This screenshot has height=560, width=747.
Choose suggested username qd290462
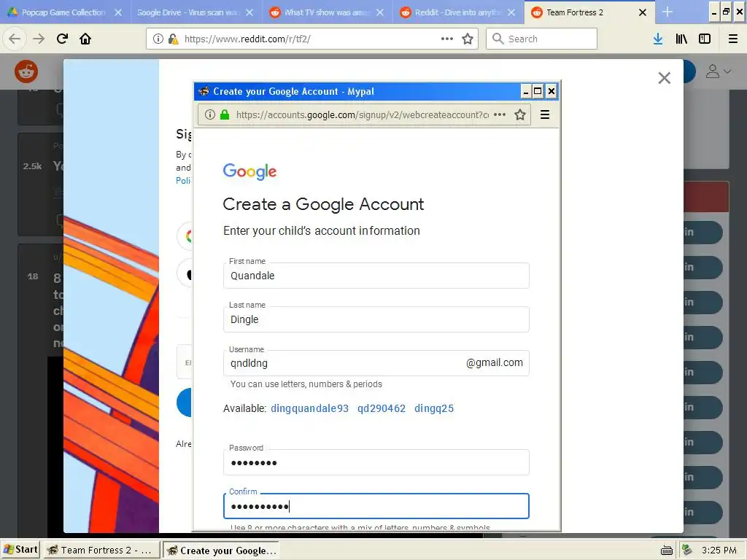[382, 408]
